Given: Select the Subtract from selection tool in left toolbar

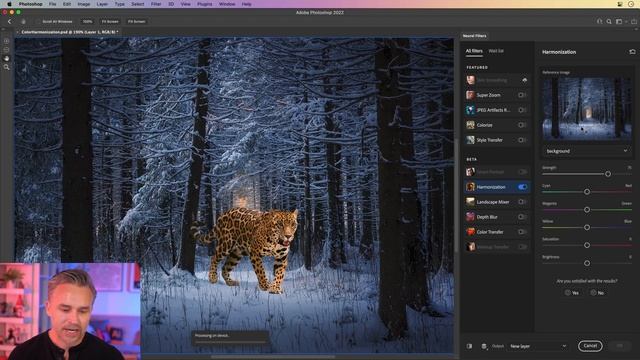Looking at the screenshot, I should [x=7, y=50].
